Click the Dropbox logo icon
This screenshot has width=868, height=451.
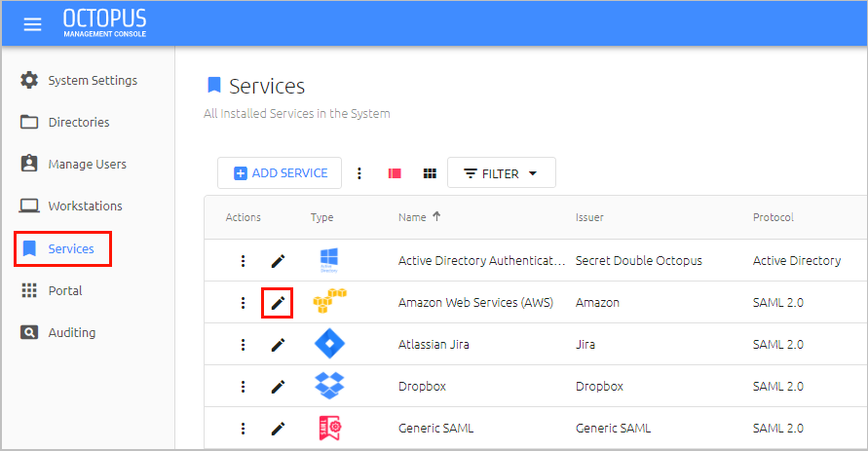click(329, 385)
